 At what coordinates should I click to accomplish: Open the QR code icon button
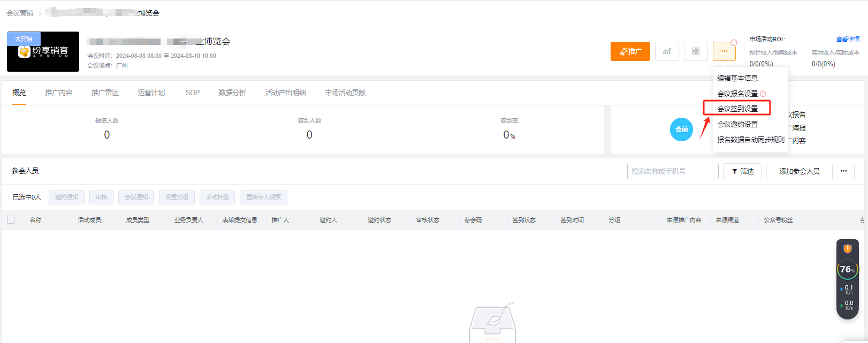696,51
